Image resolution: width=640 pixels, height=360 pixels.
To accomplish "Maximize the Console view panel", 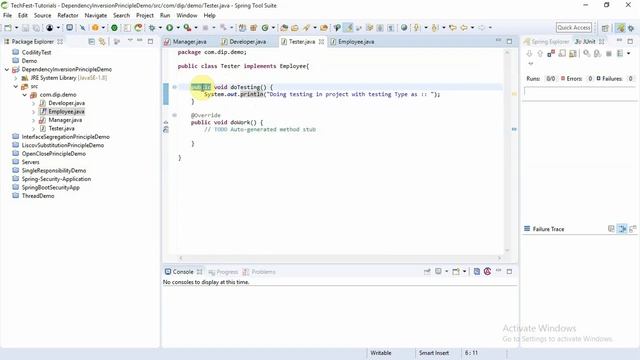I will click(509, 271).
